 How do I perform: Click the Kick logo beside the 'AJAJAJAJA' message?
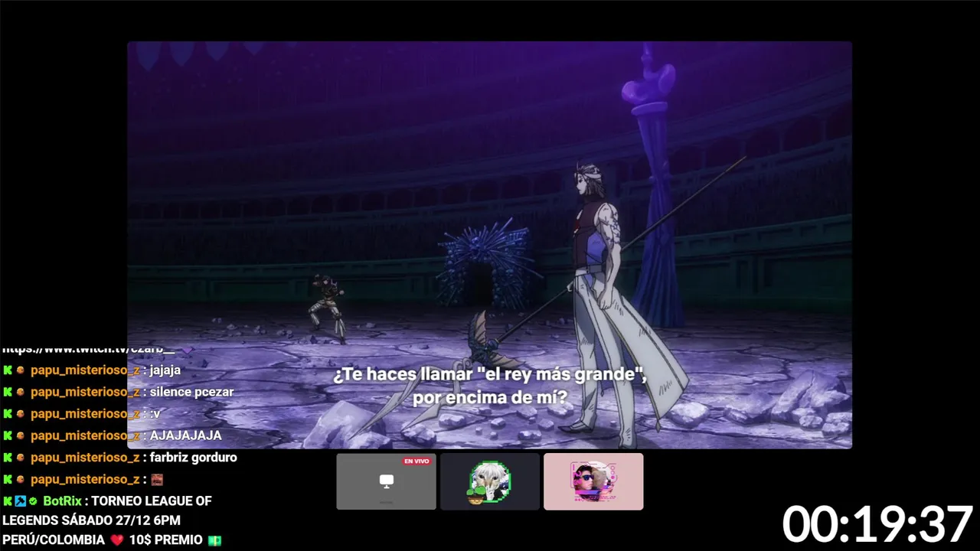tap(8, 435)
